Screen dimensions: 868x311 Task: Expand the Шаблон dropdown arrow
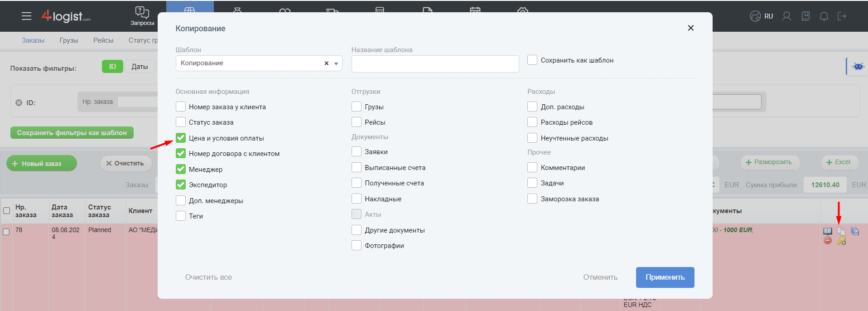pyautogui.click(x=336, y=63)
